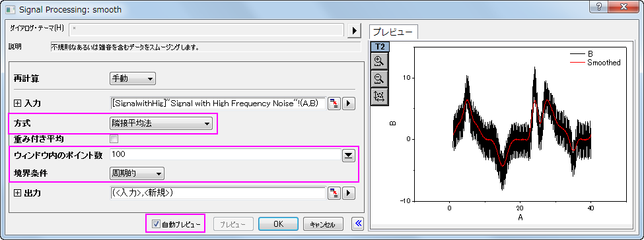Viewport: 644px width, 240px height.
Task: Open the 境界条件 dropdown showing 周期的
Action: [137, 173]
